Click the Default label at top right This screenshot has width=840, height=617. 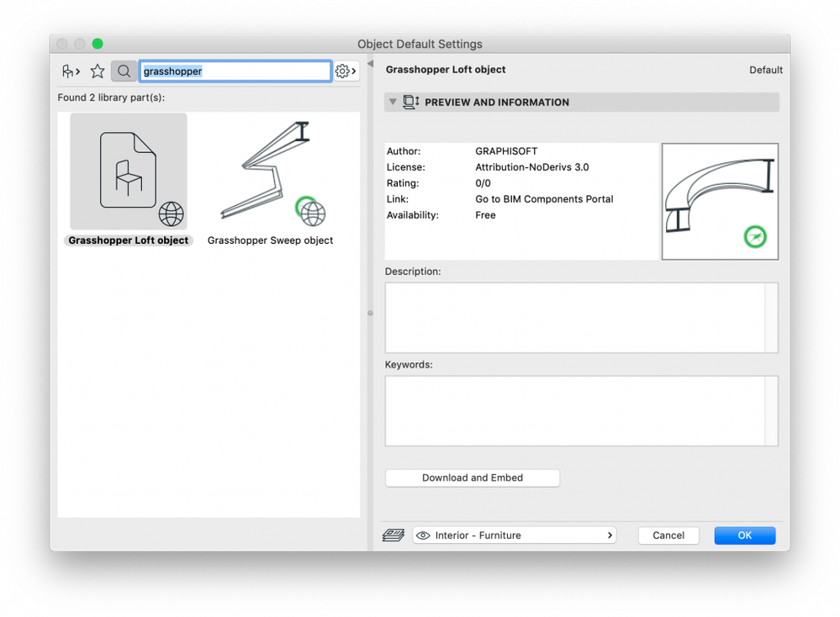(766, 70)
